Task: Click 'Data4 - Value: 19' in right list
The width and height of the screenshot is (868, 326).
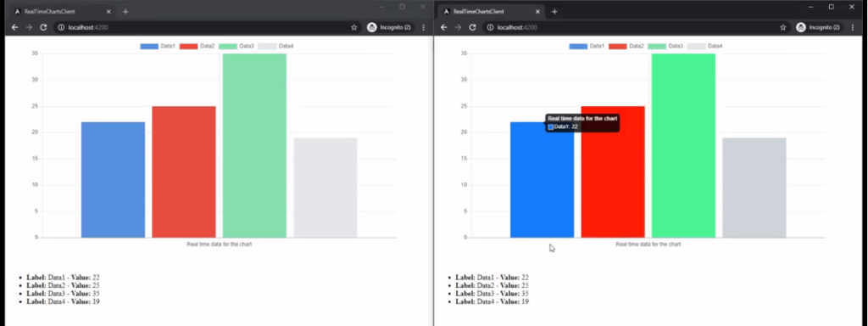Action: [503, 301]
